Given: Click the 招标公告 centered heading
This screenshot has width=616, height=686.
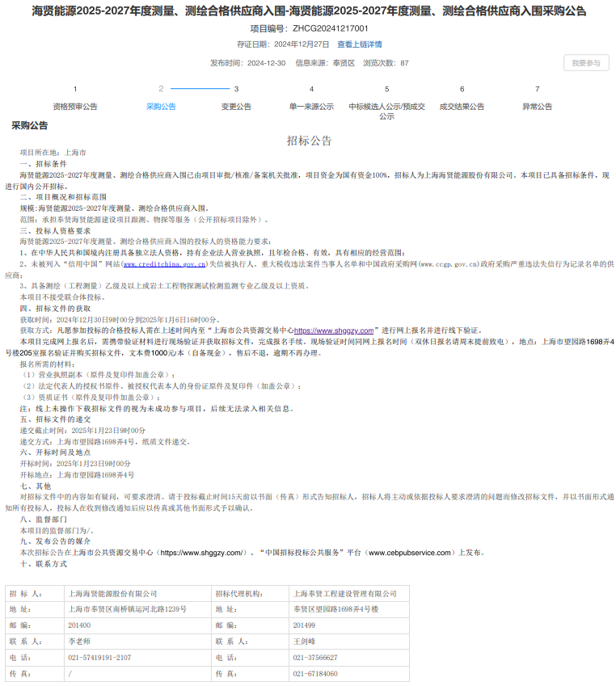Looking at the screenshot, I should pos(309,141).
